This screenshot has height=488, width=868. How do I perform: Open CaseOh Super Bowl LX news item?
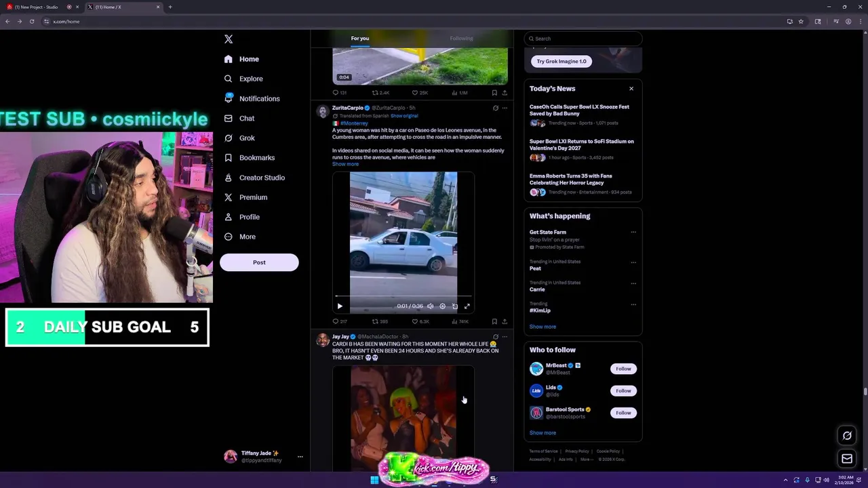pos(583,115)
